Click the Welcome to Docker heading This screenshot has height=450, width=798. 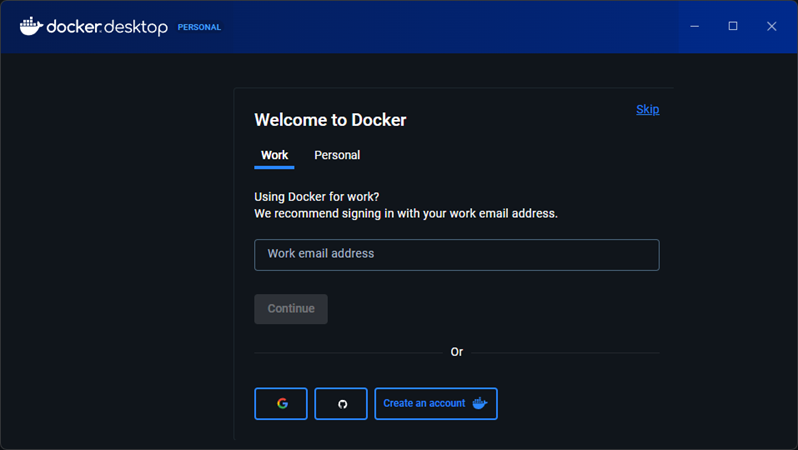tap(330, 120)
